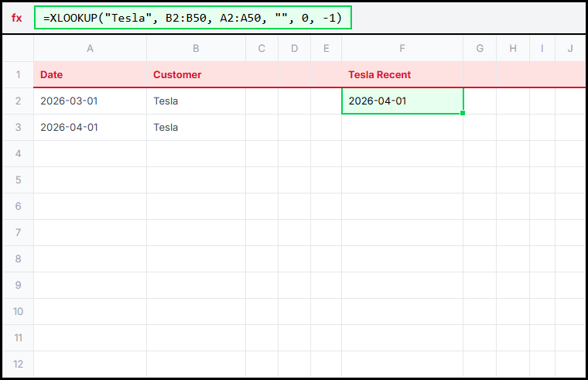Select cell F2 showing 2026-04-01

pyautogui.click(x=402, y=101)
